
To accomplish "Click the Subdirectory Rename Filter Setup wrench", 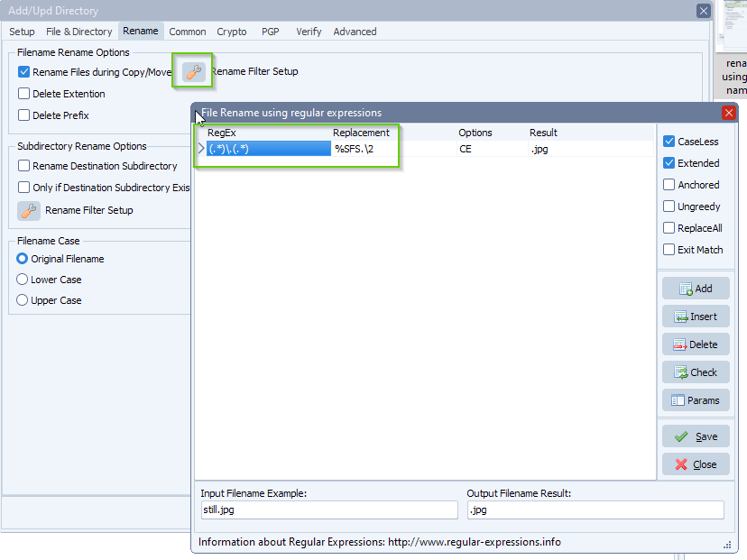I will point(27,210).
